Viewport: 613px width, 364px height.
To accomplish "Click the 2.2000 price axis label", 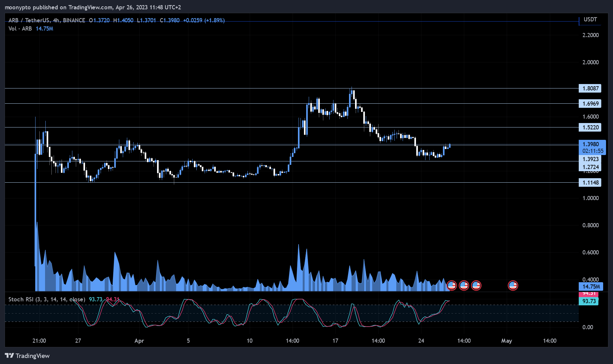I will pos(590,35).
